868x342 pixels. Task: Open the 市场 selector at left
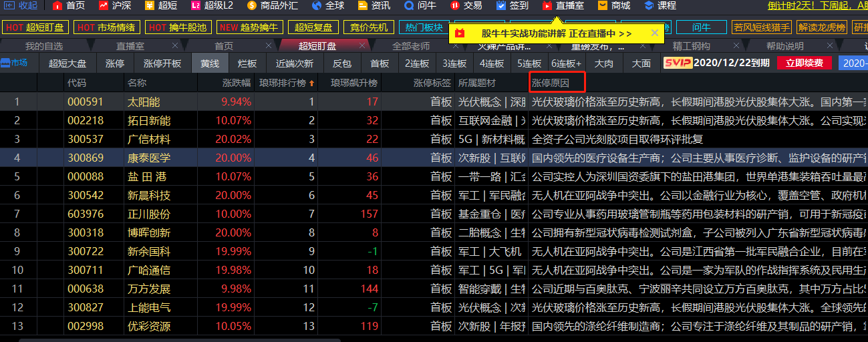tap(14, 63)
